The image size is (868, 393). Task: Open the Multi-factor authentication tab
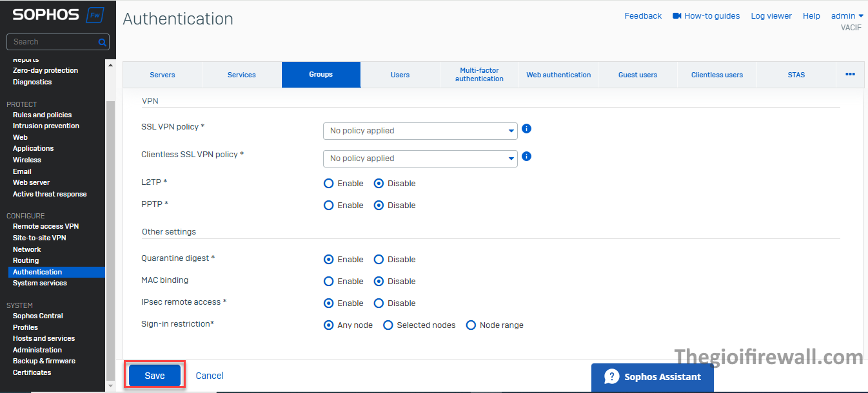pyautogui.click(x=479, y=75)
